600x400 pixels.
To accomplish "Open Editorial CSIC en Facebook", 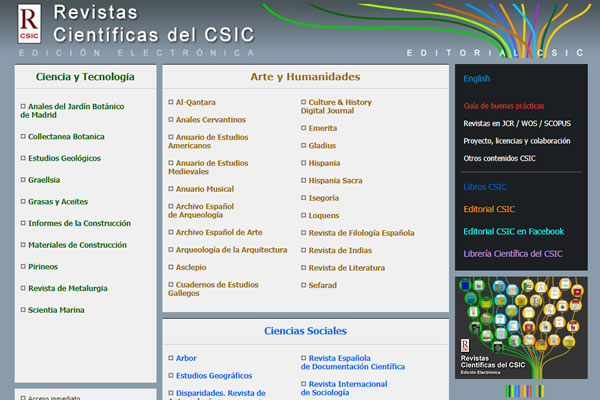I will tap(514, 231).
